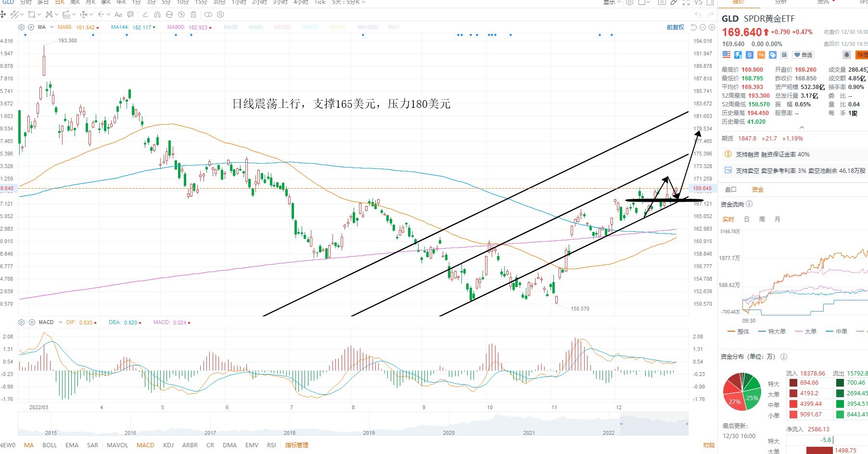This screenshot has height=454, width=868.
Task: Switch chart to 周K weekly period
Action: [75, 2]
